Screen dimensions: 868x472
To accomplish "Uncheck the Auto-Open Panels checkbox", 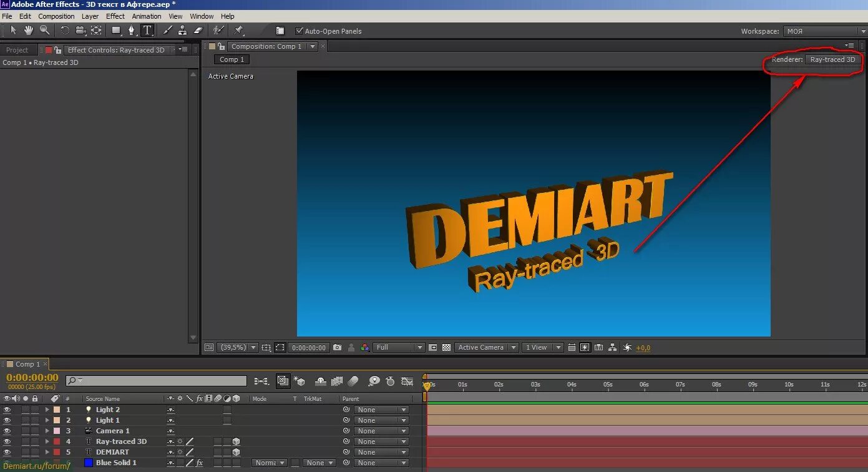I will click(300, 31).
